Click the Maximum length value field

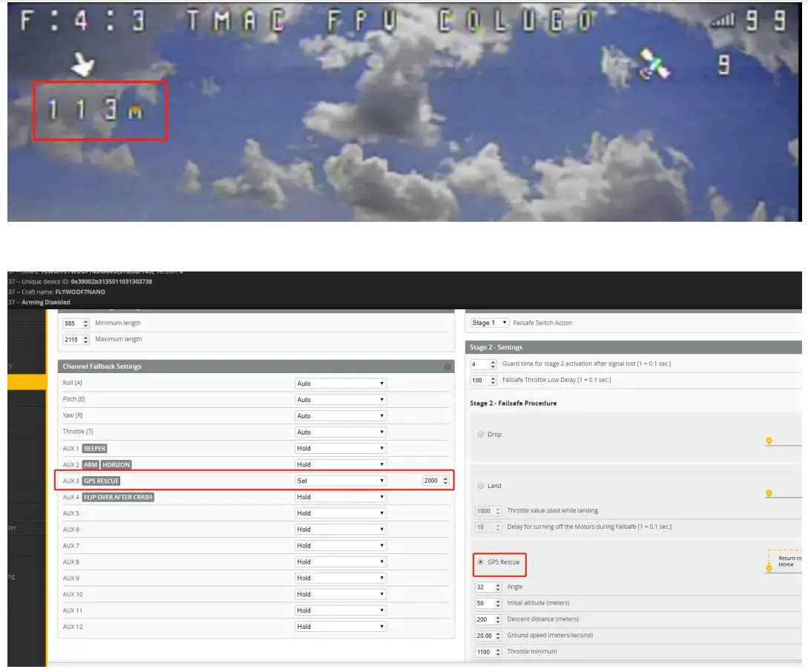point(76,340)
